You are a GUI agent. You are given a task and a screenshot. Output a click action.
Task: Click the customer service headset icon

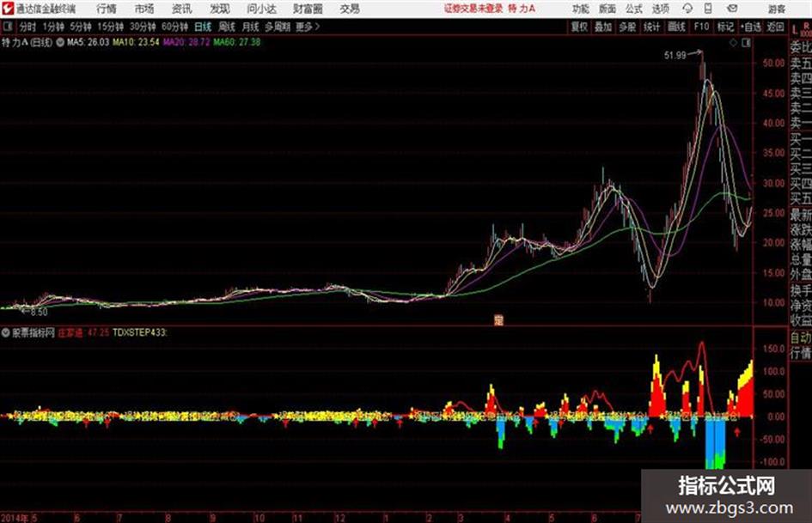[687, 9]
